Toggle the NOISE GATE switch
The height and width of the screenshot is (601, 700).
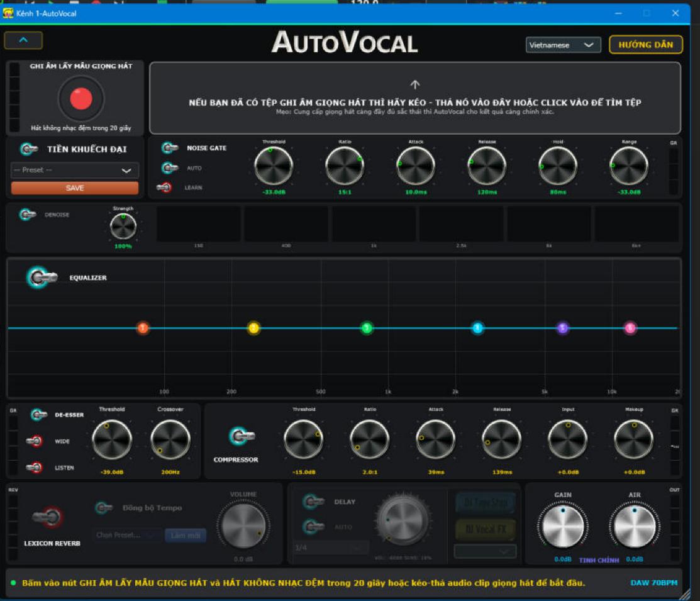[170, 148]
